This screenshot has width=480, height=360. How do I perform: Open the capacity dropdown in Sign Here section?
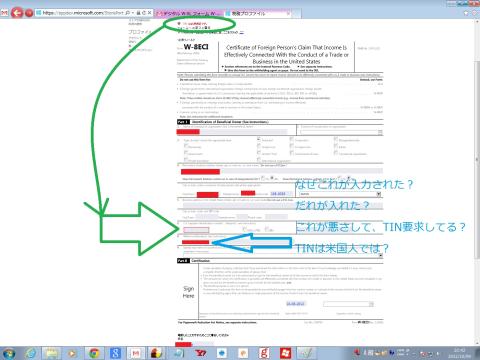[x=371, y=304]
